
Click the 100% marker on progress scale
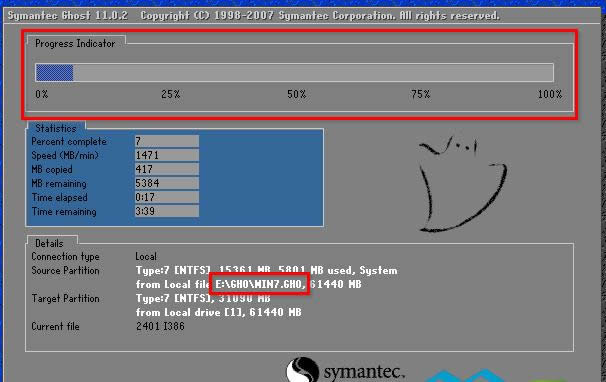(550, 94)
